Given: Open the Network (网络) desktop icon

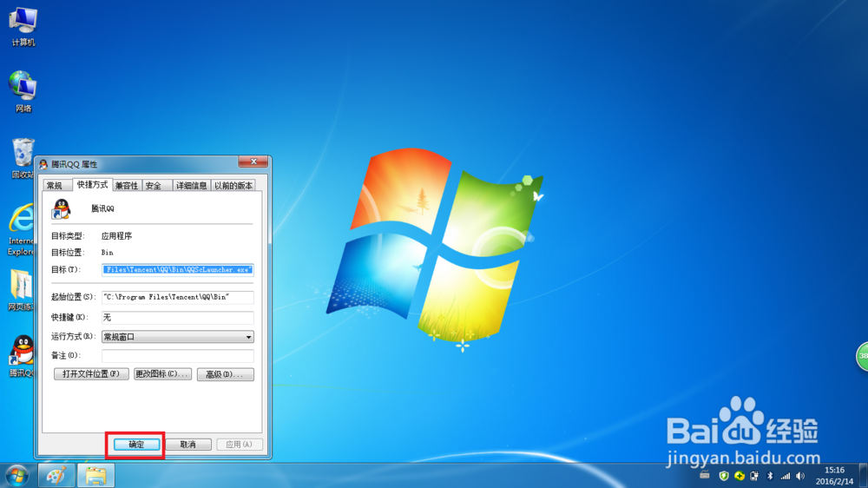Looking at the screenshot, I should coord(23,92).
